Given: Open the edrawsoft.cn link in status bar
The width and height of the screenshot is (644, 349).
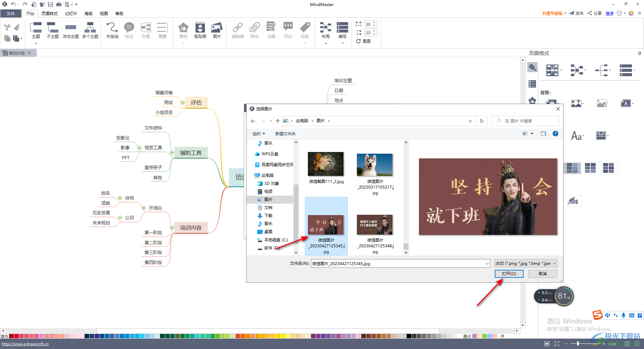Looking at the screenshot, I should pos(25,344).
